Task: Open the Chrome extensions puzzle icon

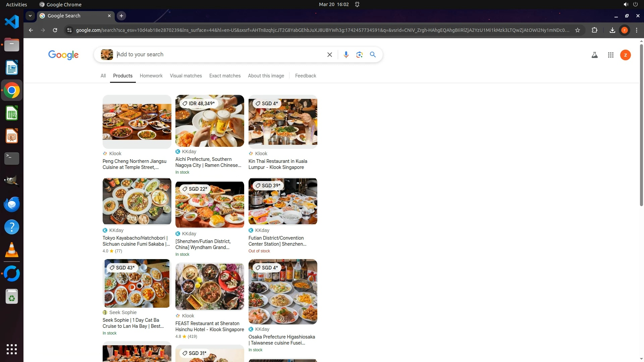Action: pyautogui.click(x=594, y=30)
